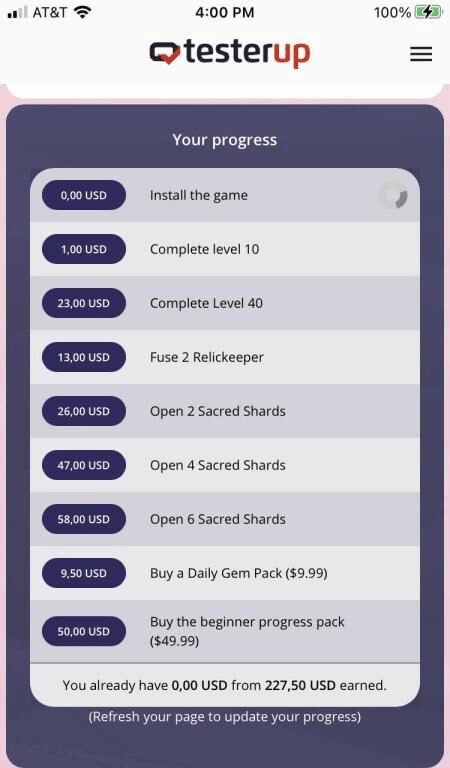Image resolution: width=450 pixels, height=768 pixels.
Task: Tap the 26,00 USD badge
Action: 84,411
